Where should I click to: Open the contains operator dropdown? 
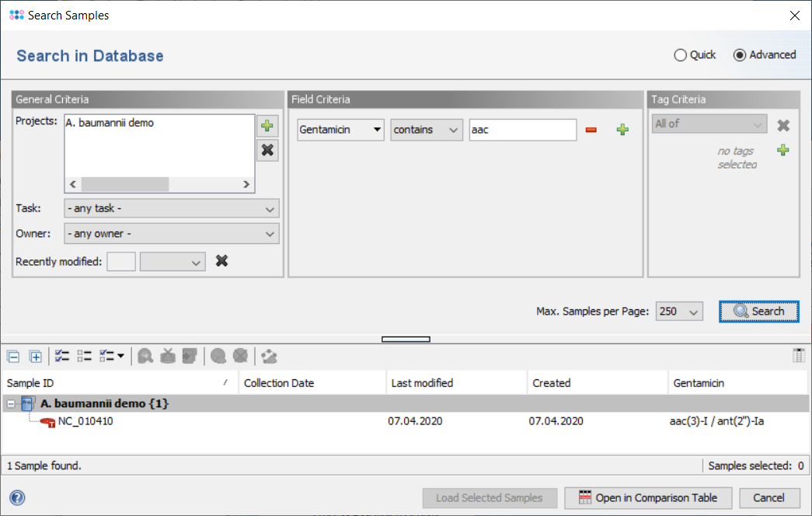coord(427,130)
